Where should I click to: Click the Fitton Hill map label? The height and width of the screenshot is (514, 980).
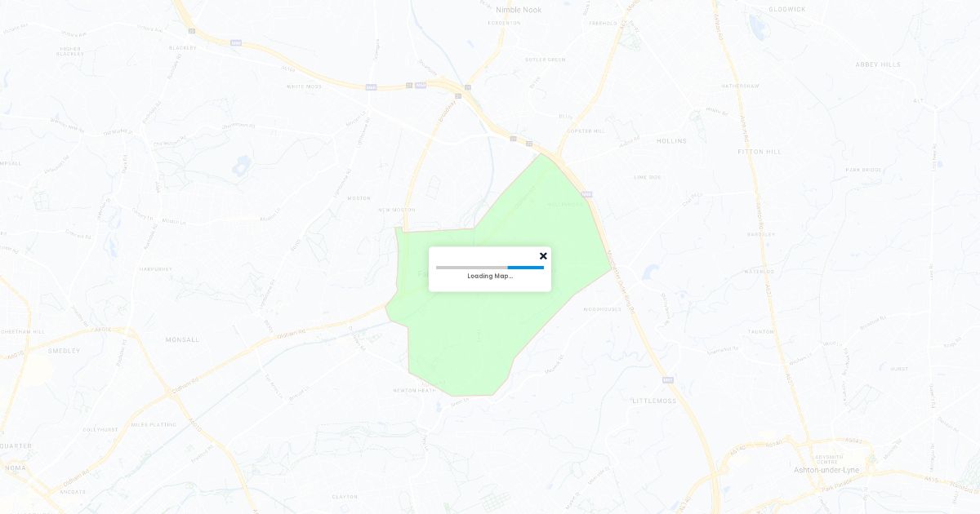(759, 152)
